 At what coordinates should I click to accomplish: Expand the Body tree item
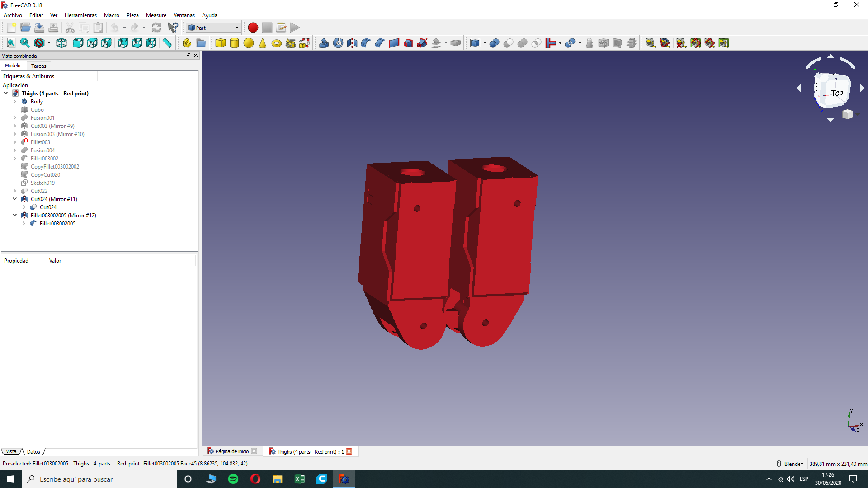tap(14, 102)
